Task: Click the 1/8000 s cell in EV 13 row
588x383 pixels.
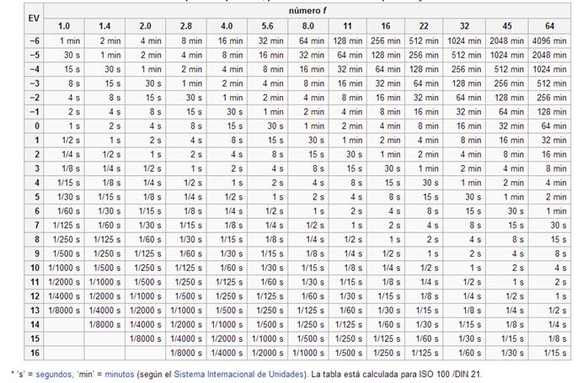Action: click(x=64, y=311)
